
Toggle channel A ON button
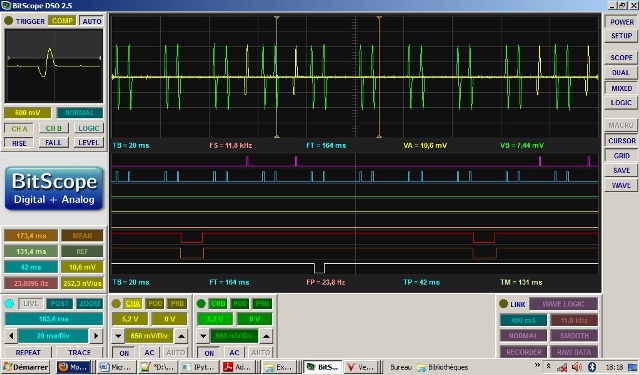coord(124,353)
